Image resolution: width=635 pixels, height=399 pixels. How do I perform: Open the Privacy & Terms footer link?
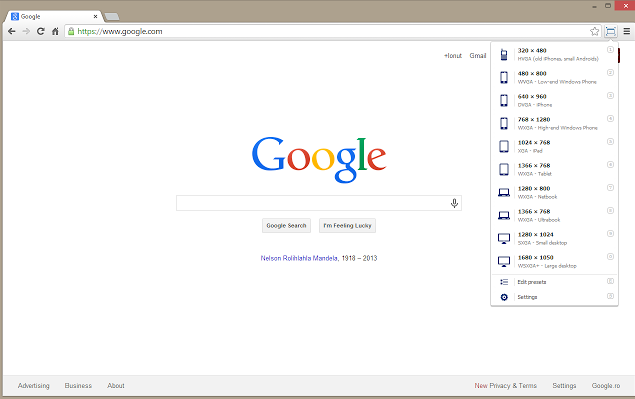tap(513, 386)
